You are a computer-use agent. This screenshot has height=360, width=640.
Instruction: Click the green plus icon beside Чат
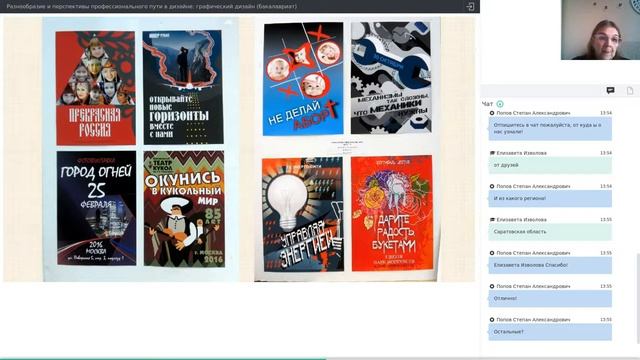500,104
